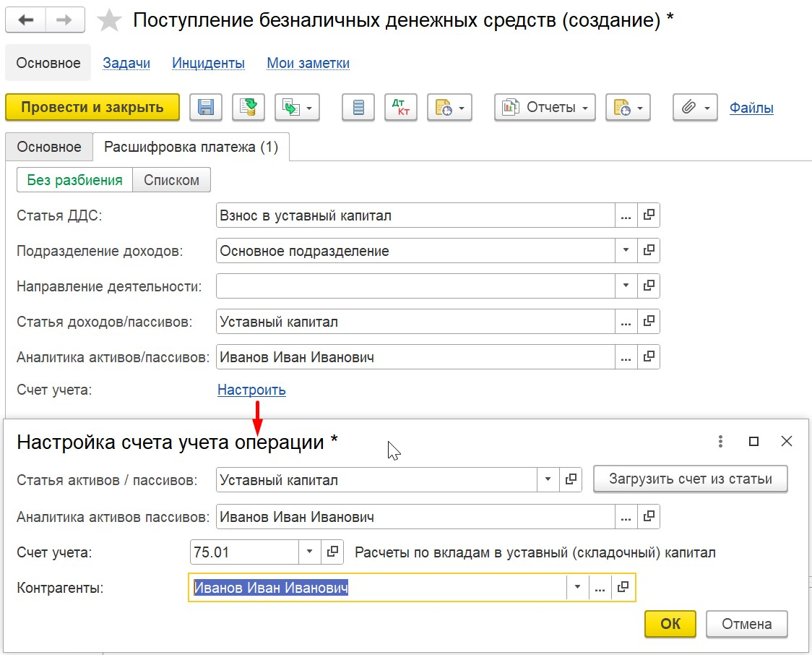Viewport: 812px width, 655px height.
Task: Click the empty Направление деятельности field
Action: (415, 286)
